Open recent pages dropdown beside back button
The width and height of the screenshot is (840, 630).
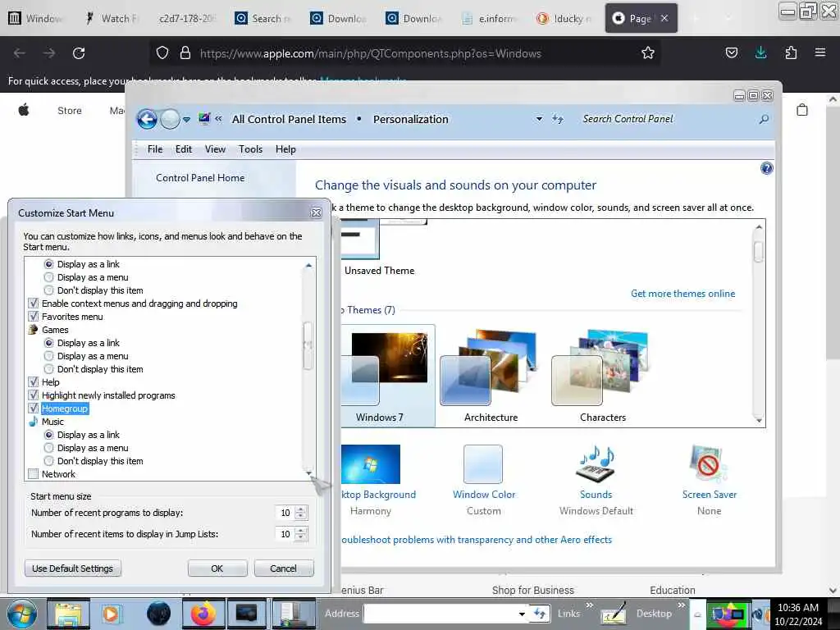(186, 120)
